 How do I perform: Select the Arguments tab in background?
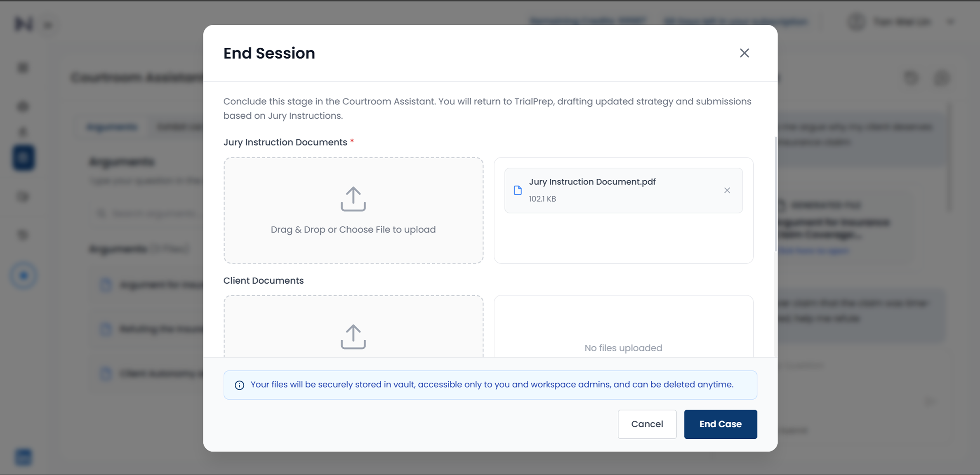(x=112, y=127)
